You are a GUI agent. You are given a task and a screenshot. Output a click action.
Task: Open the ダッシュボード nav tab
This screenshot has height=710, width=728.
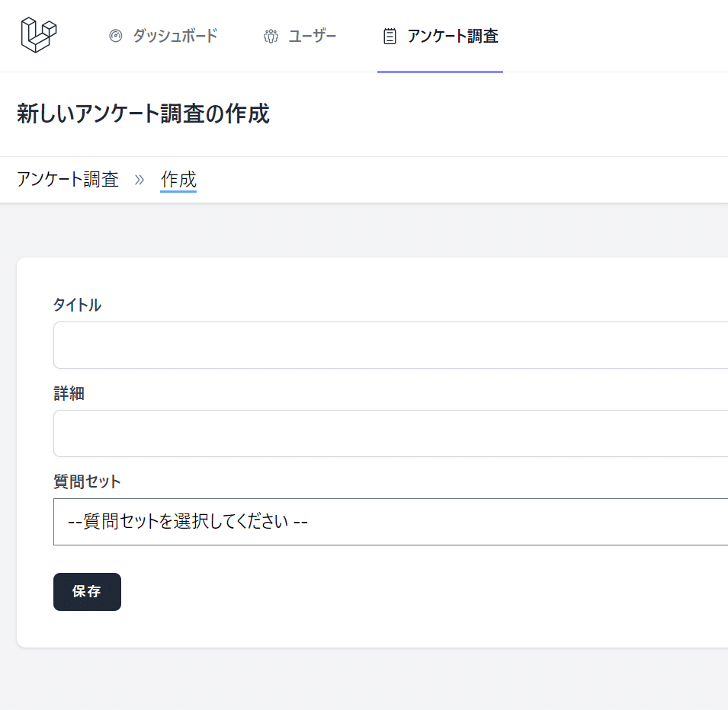coord(163,36)
